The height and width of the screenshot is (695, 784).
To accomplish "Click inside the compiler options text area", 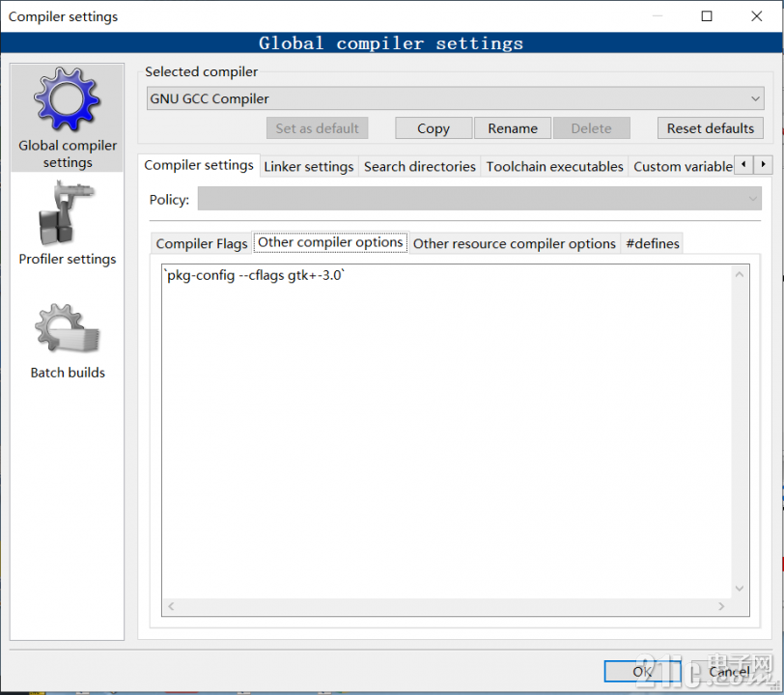I will click(446, 431).
